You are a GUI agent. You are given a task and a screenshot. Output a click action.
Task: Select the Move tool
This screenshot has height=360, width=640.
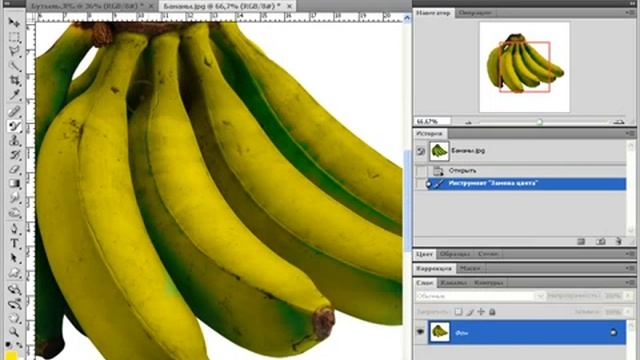(14, 22)
